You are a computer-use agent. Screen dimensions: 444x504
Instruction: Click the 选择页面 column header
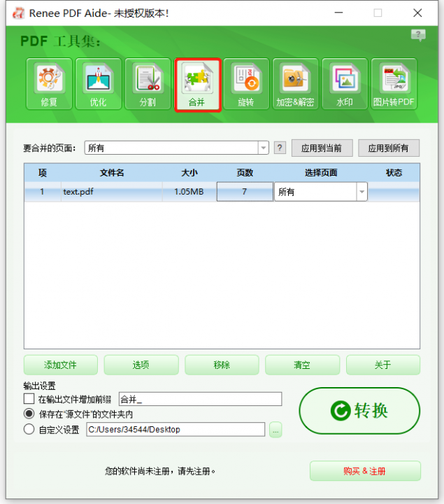click(321, 173)
